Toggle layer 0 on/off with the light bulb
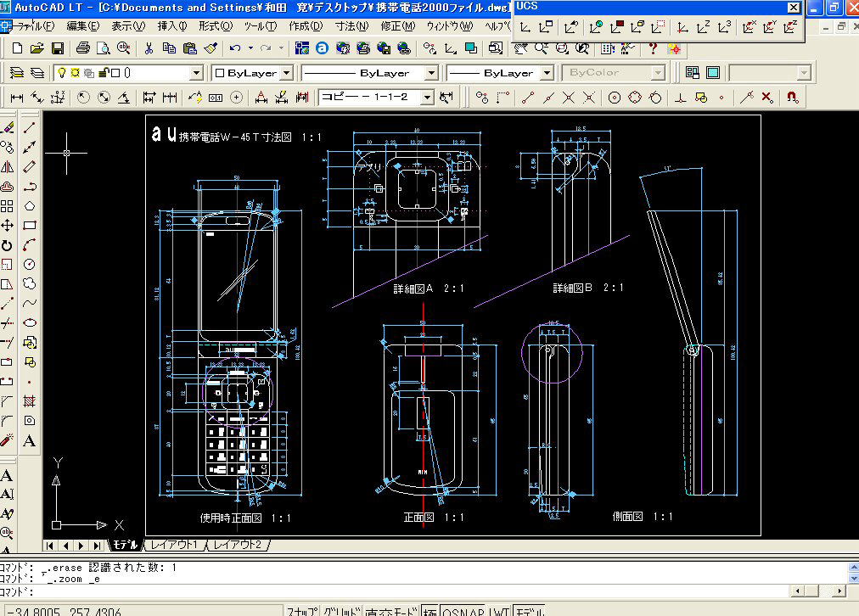 [62, 73]
